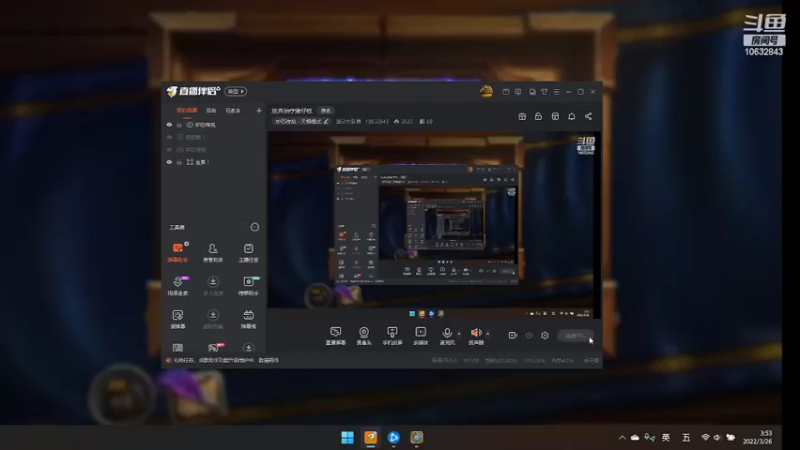Collapse the 工具箱 toolbox with circle button

pos(255,227)
